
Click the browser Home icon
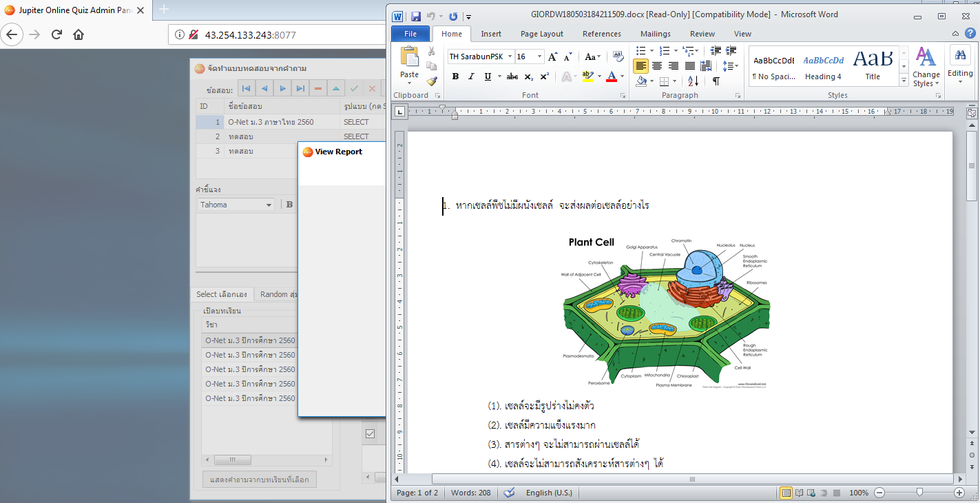(79, 34)
